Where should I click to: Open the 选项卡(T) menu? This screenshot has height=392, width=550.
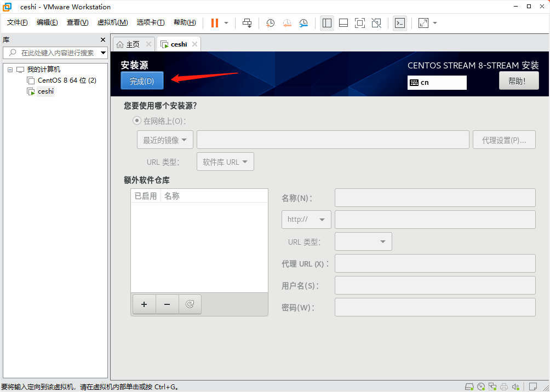[x=151, y=22]
